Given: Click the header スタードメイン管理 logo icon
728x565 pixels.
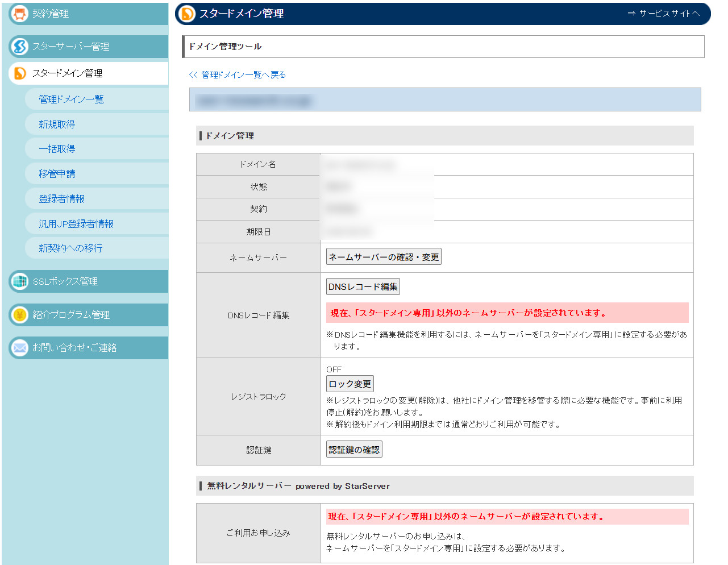Looking at the screenshot, I should 186,14.
